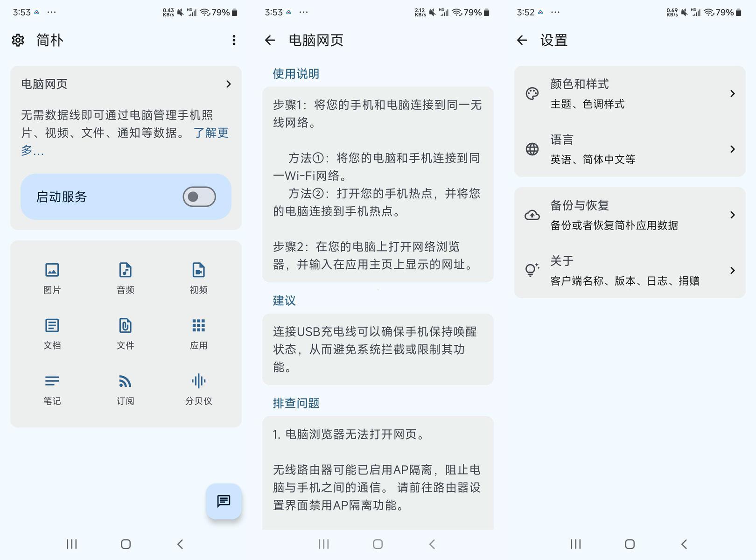Click the globe icon beside 语言
This screenshot has width=756, height=560.
tap(532, 149)
